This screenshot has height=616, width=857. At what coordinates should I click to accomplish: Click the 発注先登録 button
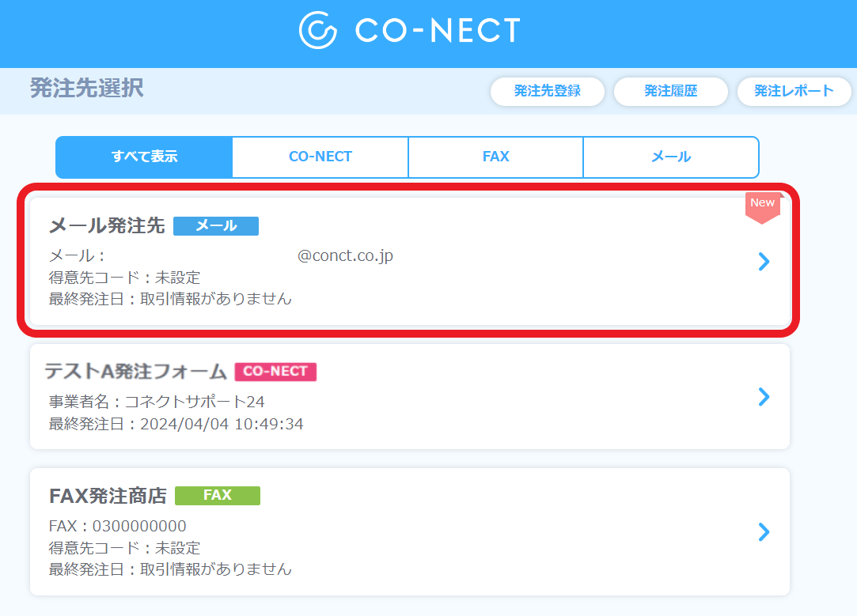click(x=548, y=91)
